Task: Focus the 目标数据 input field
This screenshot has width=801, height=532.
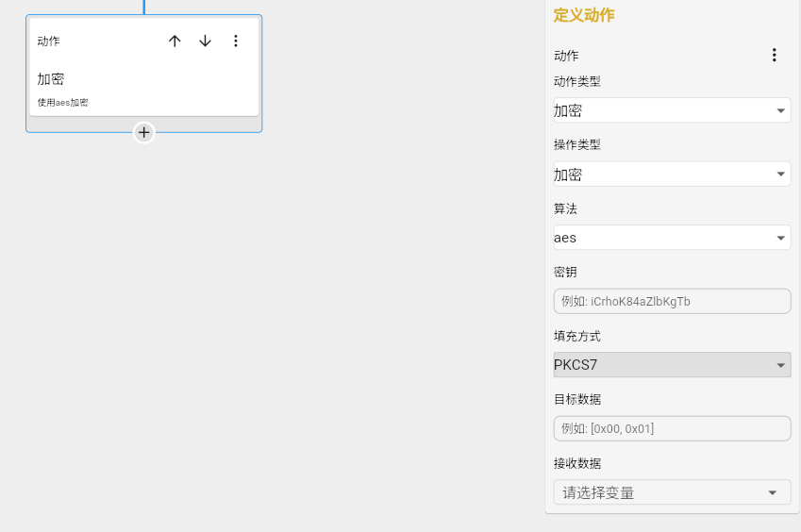Action: [x=672, y=428]
